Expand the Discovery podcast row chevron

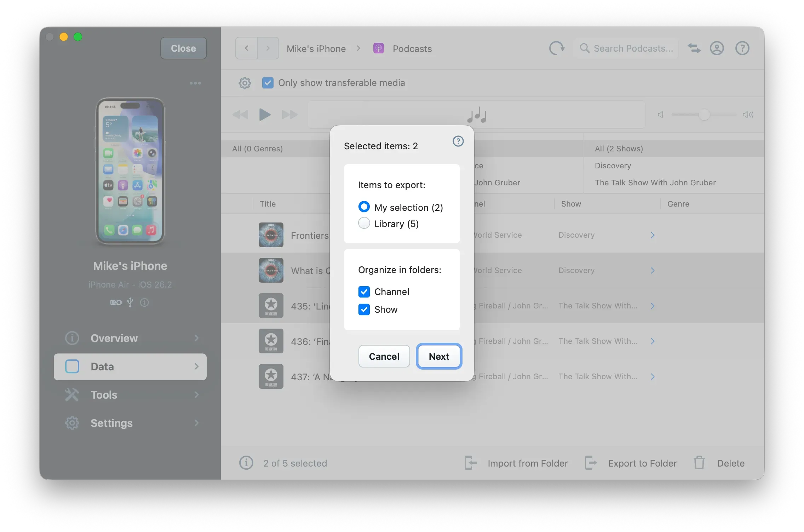652,235
